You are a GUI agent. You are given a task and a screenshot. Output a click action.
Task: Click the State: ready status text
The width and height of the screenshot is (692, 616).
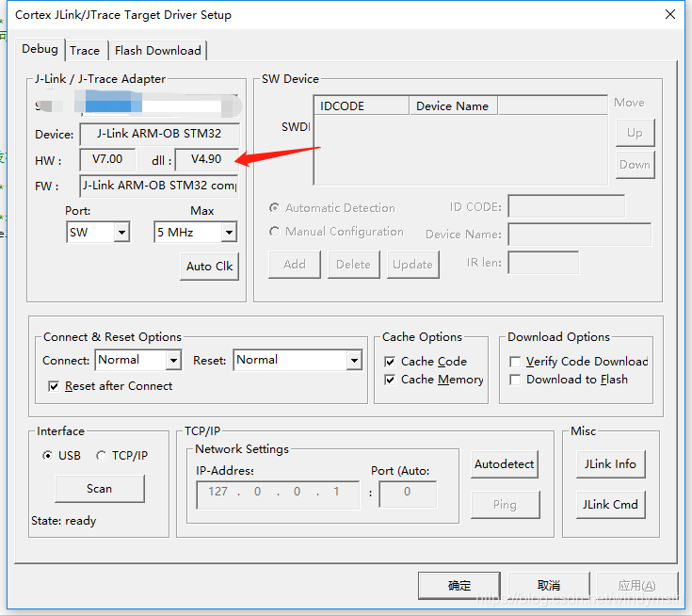click(64, 521)
